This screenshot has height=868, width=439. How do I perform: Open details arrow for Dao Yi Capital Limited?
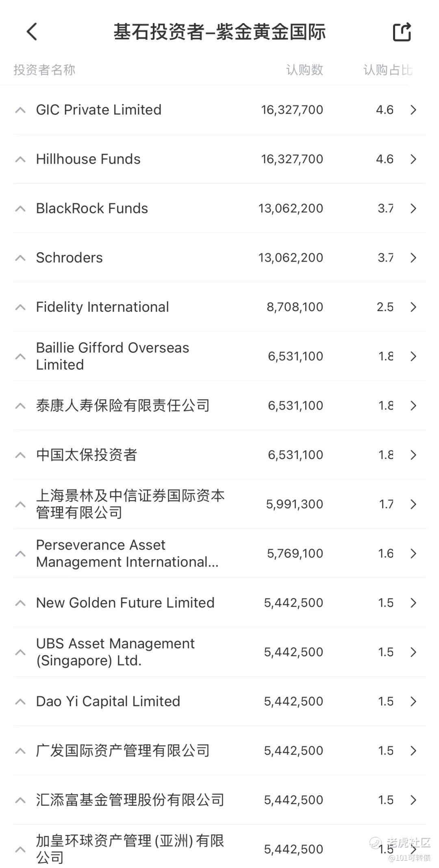pos(413,701)
